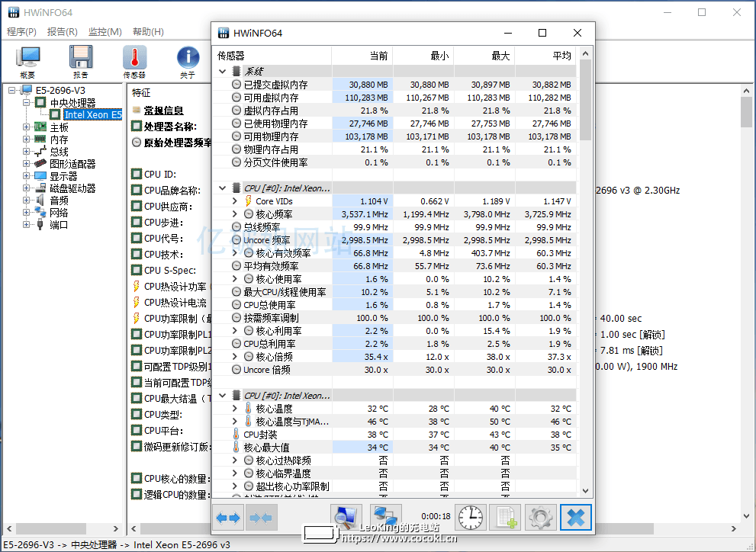Click the CPU品牌名称 label in main window
This screenshot has height=552, width=756.
[172, 191]
